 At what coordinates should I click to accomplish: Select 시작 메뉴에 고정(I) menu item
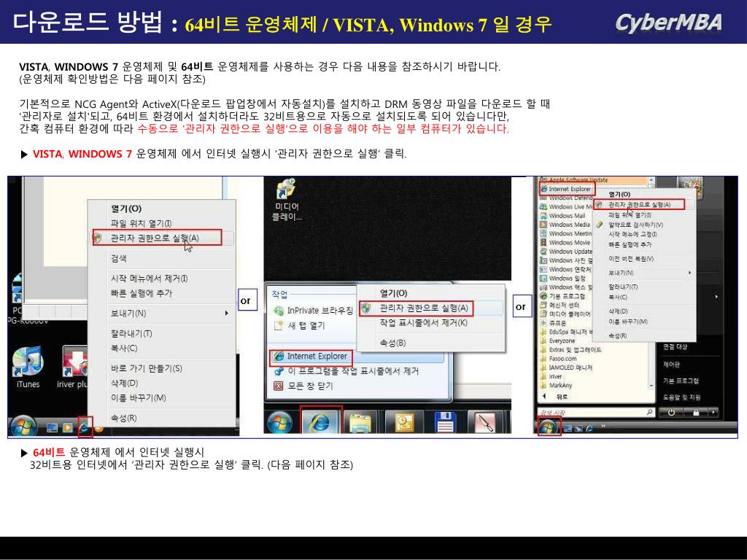tap(632, 234)
